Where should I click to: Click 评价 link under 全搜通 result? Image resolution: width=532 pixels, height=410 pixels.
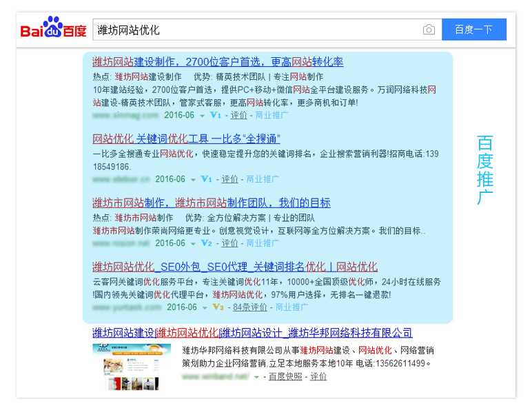pyautogui.click(x=229, y=179)
